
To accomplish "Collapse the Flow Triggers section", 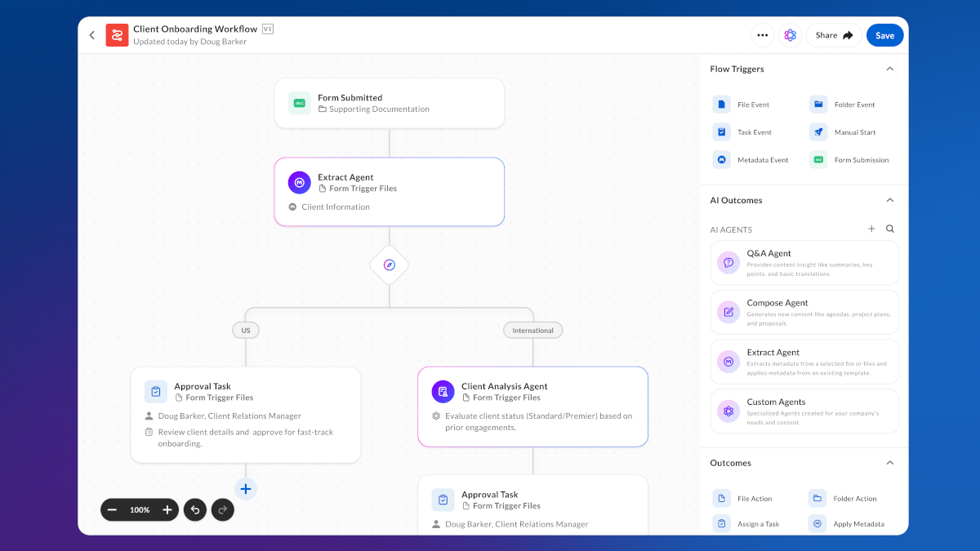I will (x=890, y=69).
